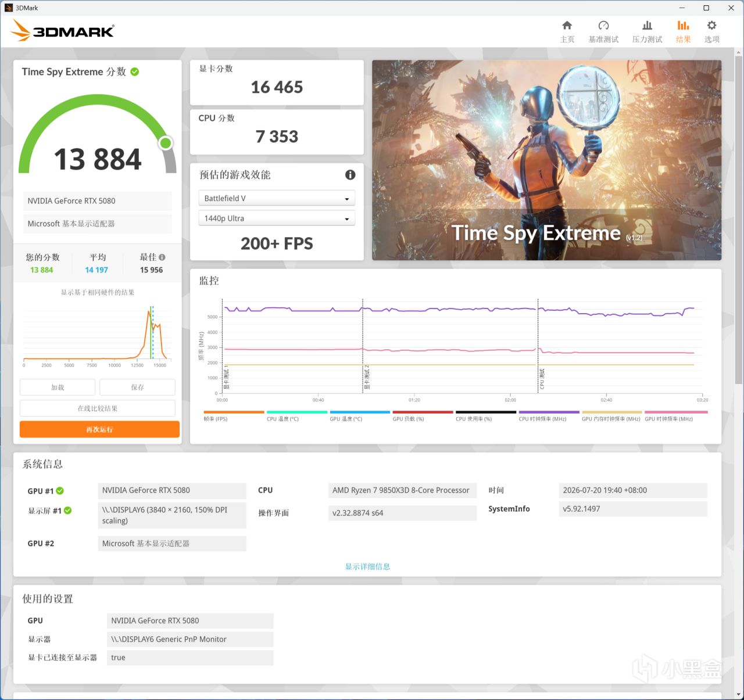Click the 在线比较结果 button
This screenshot has height=700, width=744.
pyautogui.click(x=98, y=408)
